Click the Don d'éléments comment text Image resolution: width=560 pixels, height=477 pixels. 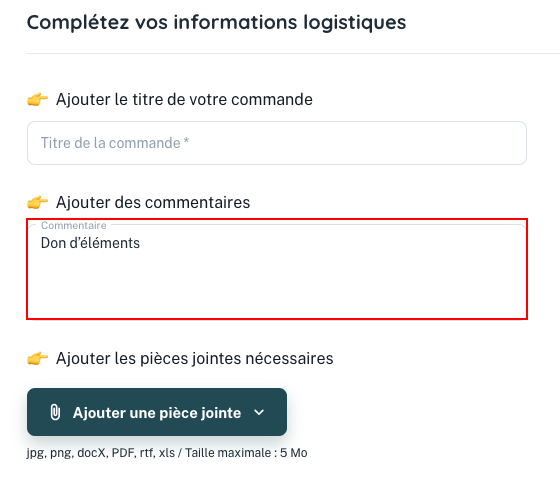pos(90,243)
